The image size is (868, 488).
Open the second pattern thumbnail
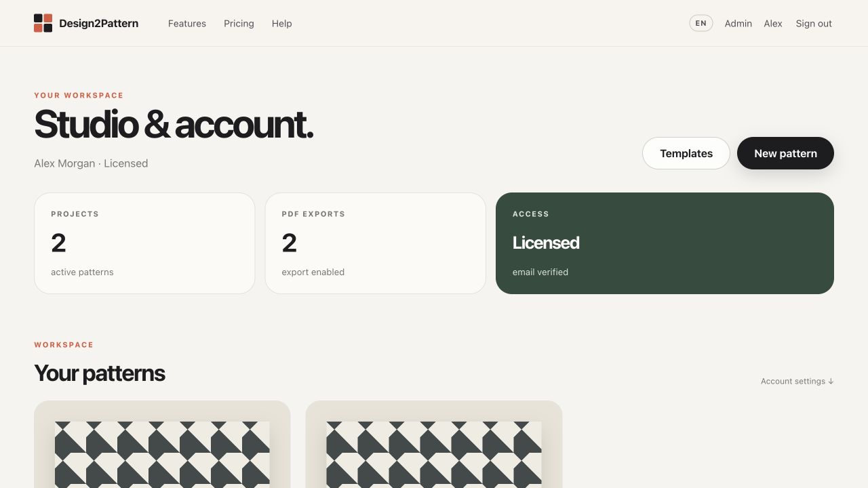434,454
